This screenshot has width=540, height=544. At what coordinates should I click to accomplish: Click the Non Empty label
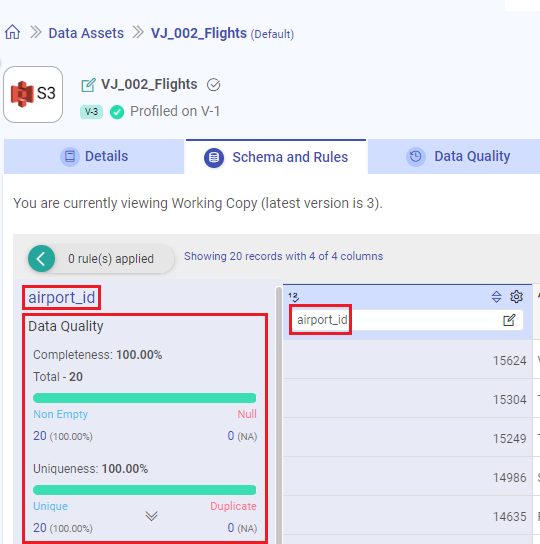pyautogui.click(x=60, y=414)
